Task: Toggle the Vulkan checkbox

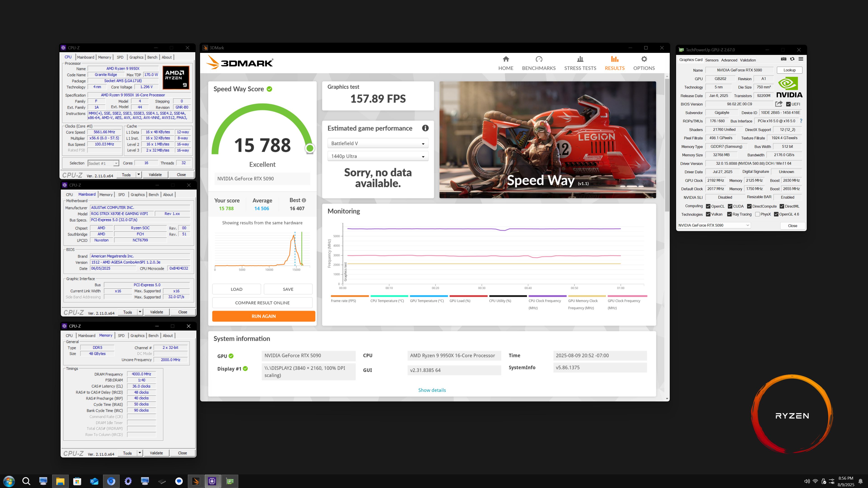Action: click(x=708, y=214)
